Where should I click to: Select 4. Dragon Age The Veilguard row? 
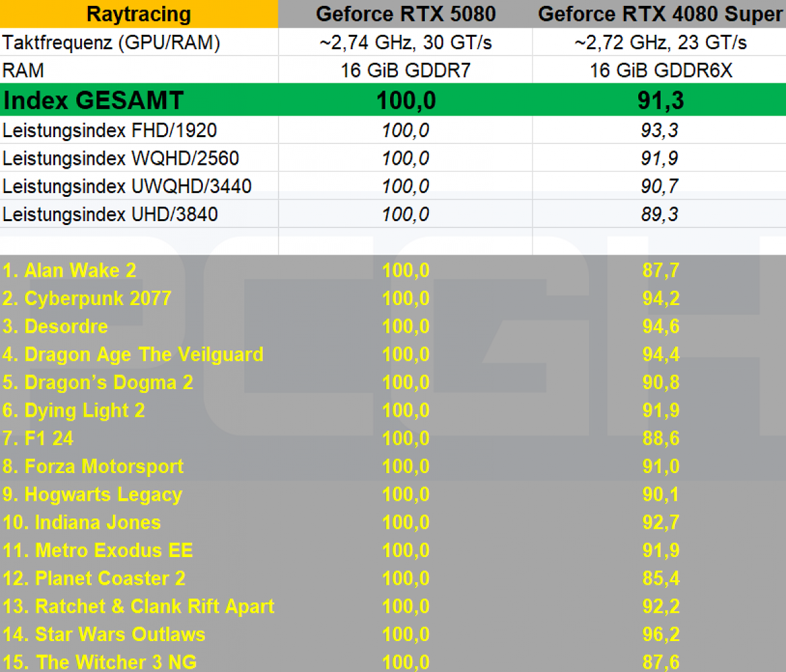393,355
